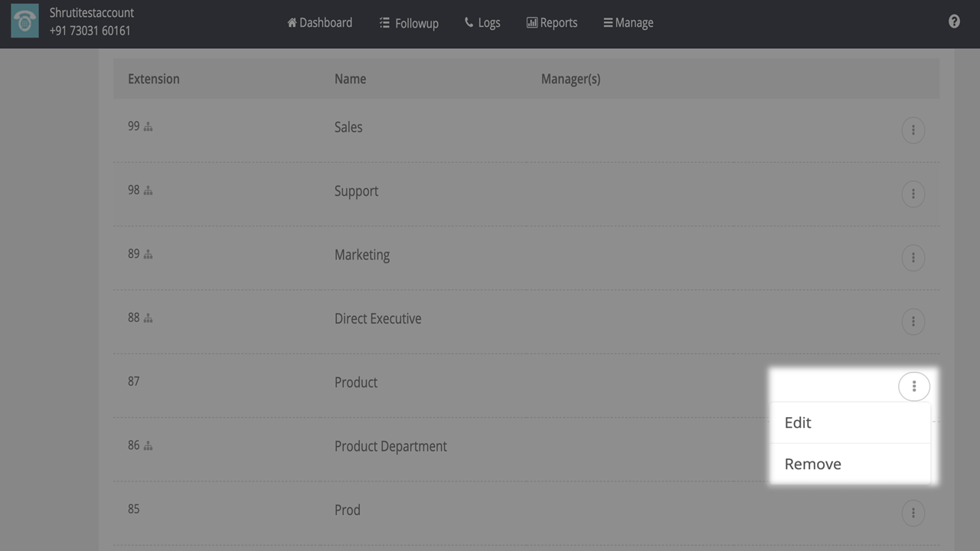Image resolution: width=980 pixels, height=551 pixels.
Task: Open three-dot menu for Marketing row
Action: click(913, 257)
